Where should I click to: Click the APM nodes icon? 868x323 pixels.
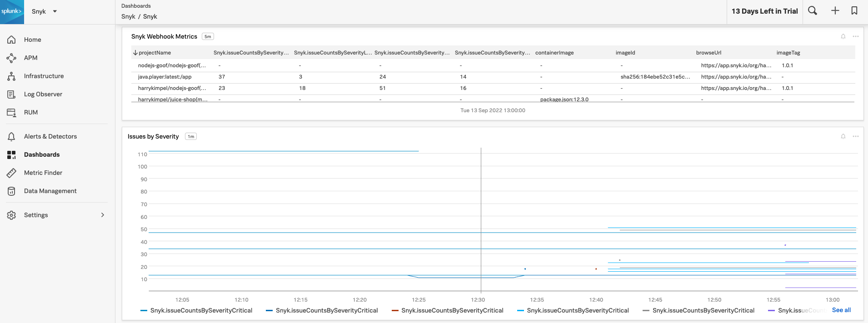point(11,58)
